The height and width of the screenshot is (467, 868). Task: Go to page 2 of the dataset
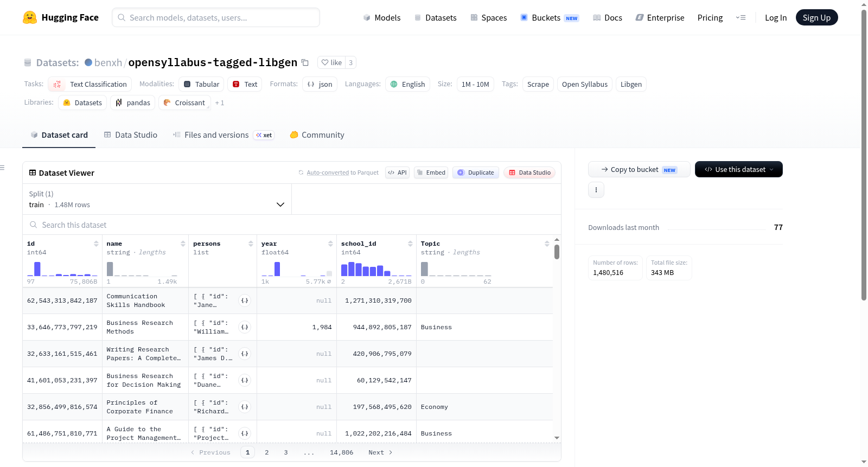click(x=267, y=452)
